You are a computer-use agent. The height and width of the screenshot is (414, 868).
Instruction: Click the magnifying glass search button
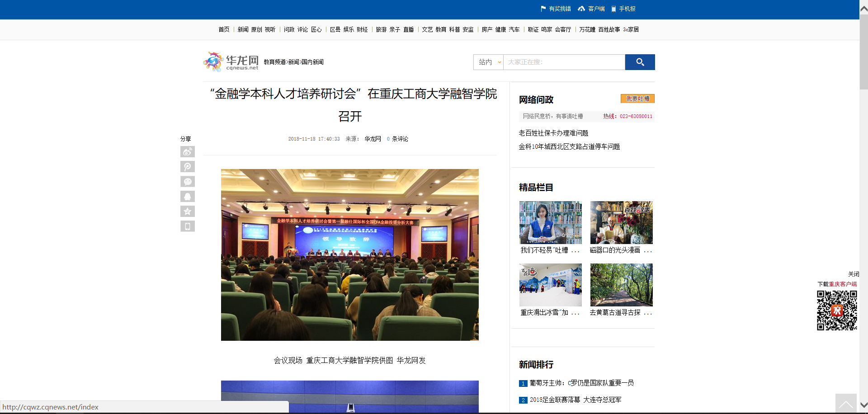tap(640, 62)
